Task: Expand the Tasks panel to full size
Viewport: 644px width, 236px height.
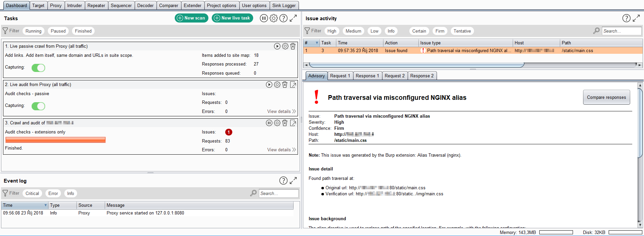Action: tap(293, 18)
